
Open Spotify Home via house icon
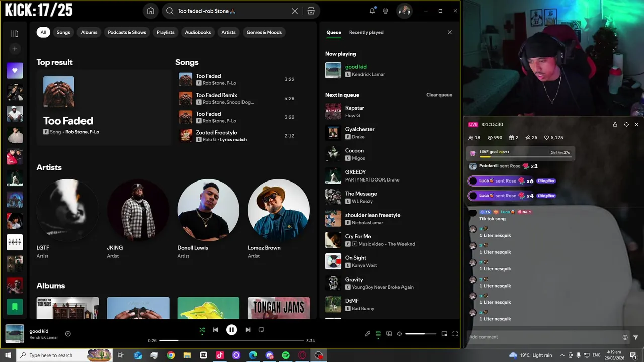coord(150,11)
